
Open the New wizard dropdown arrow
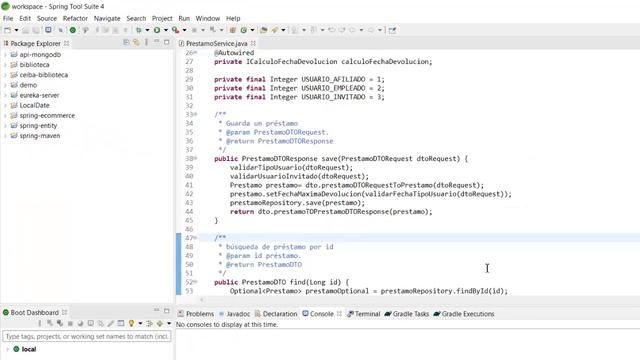click(16, 30)
